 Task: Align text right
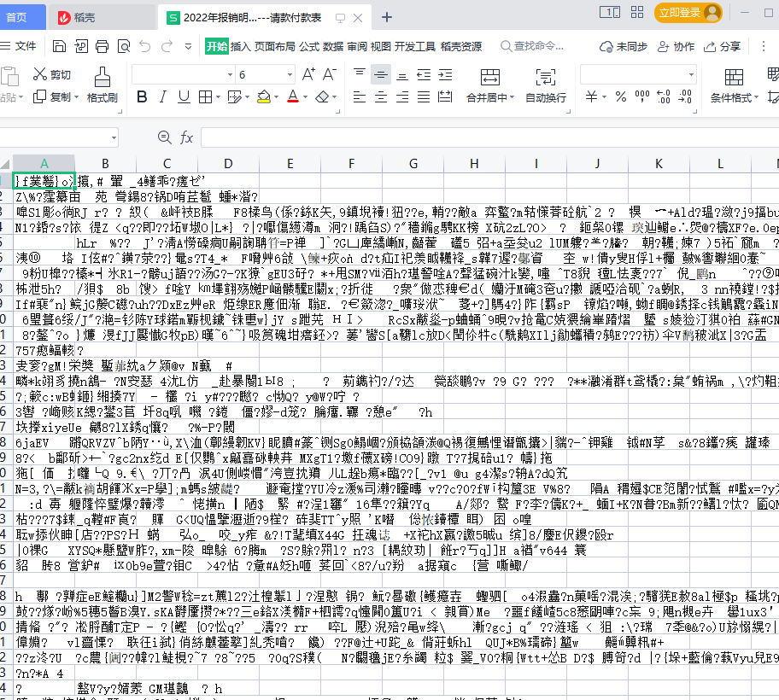coord(402,96)
